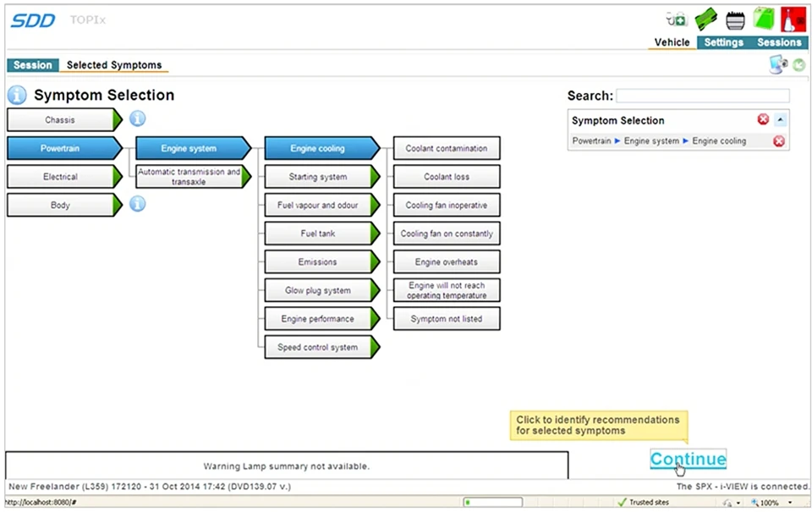This screenshot has width=812, height=512.
Task: Click the green round arrow icon
Action: 799,65
